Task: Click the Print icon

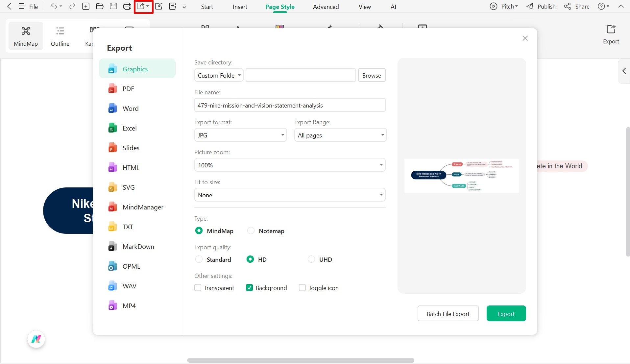Action: click(x=127, y=6)
